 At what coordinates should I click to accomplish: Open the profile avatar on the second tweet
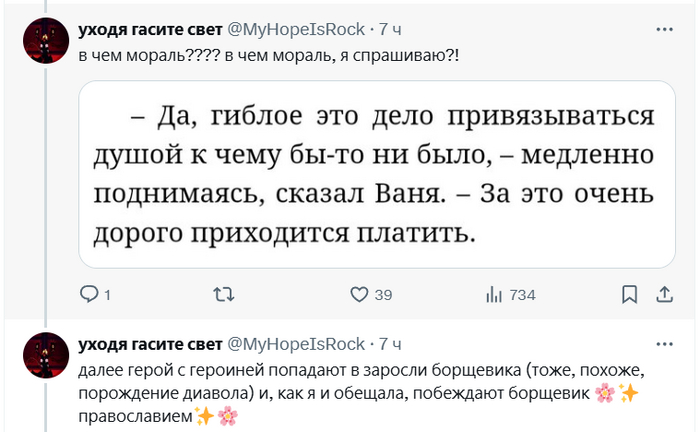(44, 355)
